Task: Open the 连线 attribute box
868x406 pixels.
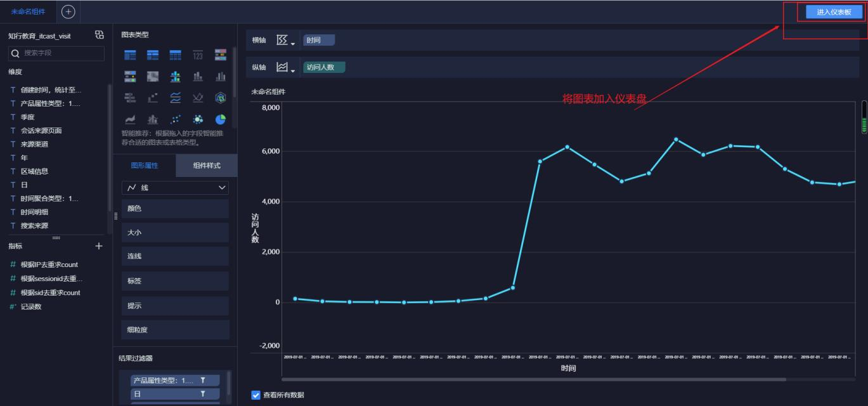Action: click(175, 256)
